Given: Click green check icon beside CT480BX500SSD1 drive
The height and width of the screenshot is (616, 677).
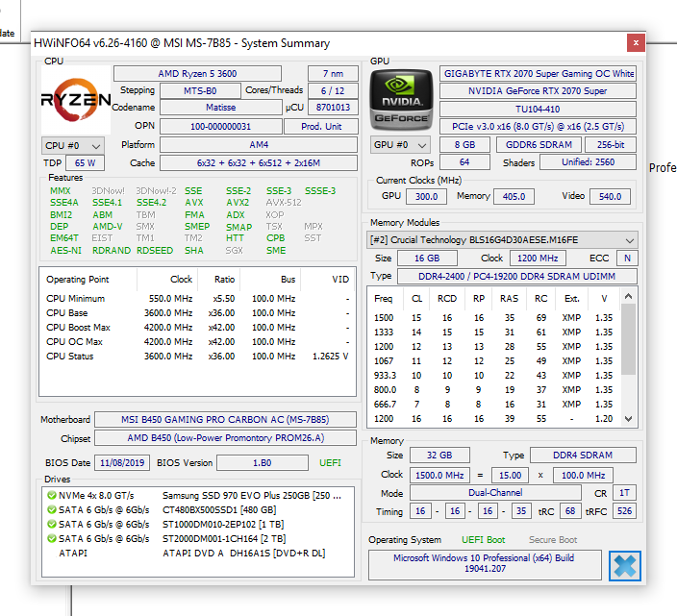Looking at the screenshot, I should 52,509.
